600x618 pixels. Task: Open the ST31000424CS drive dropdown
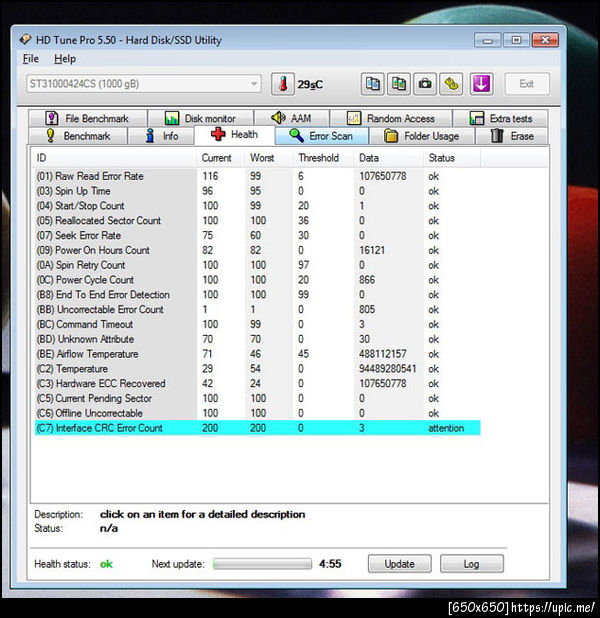pos(144,84)
